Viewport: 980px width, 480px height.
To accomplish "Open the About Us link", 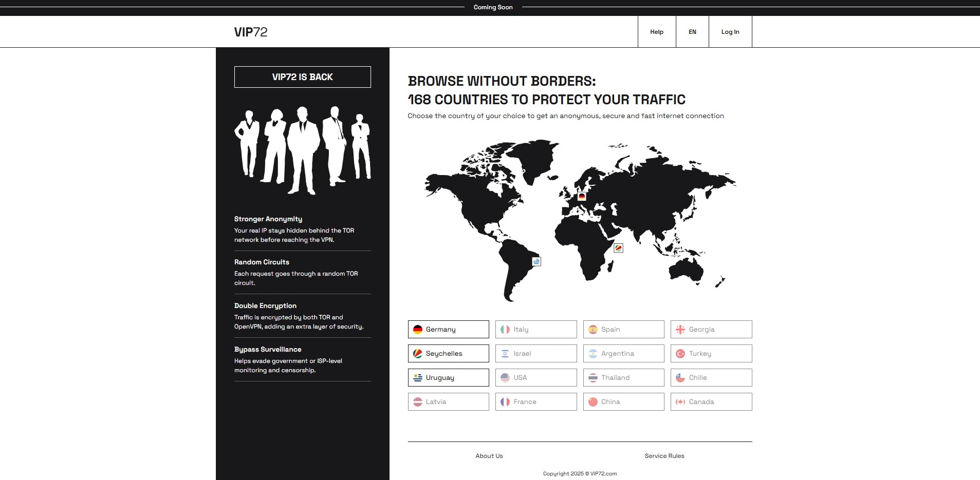I will pos(489,456).
